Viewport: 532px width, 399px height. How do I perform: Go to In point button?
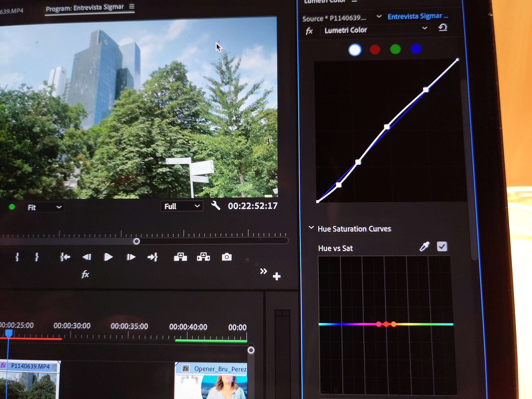tap(65, 257)
